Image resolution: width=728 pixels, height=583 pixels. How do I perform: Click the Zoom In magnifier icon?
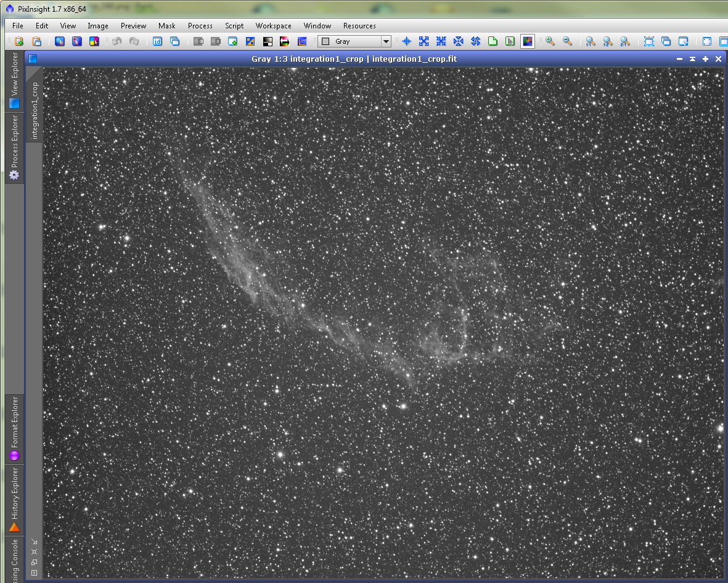click(550, 41)
